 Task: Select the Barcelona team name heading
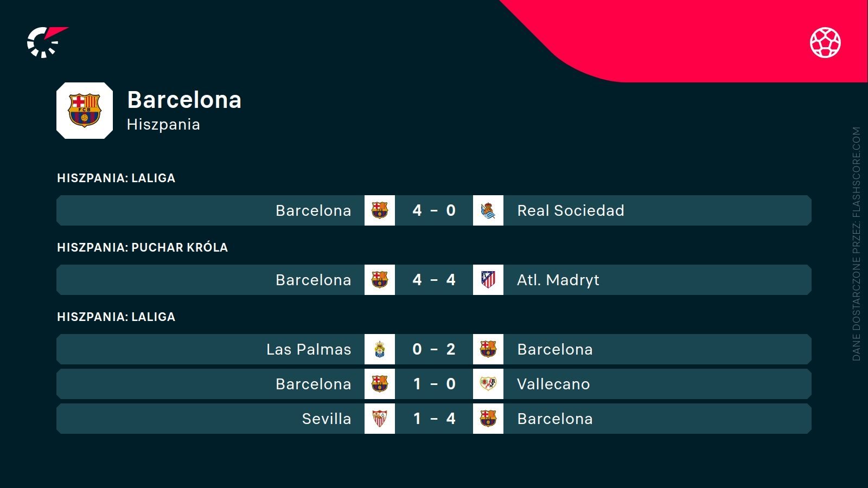click(x=184, y=100)
